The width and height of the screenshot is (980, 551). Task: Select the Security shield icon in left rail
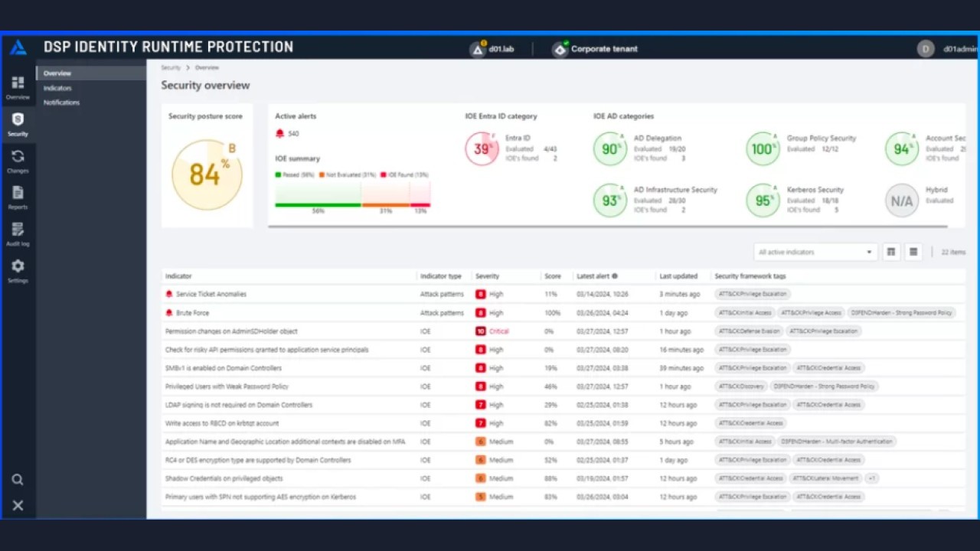pyautogui.click(x=18, y=119)
